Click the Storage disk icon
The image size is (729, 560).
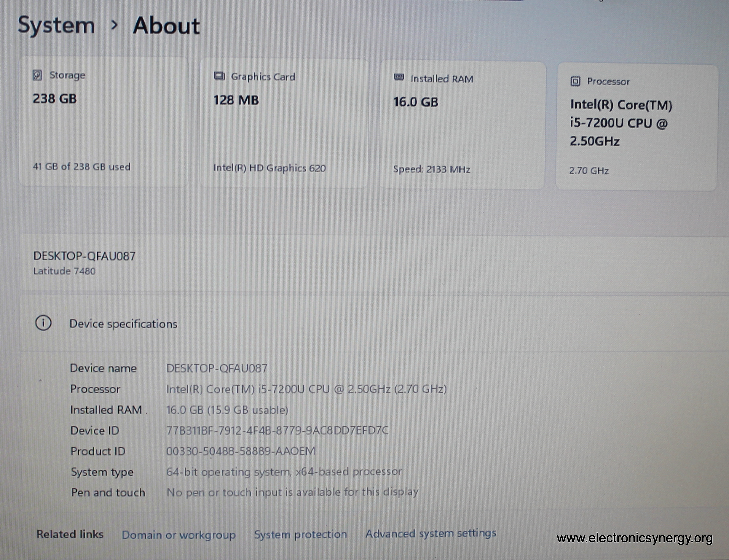coord(37,75)
